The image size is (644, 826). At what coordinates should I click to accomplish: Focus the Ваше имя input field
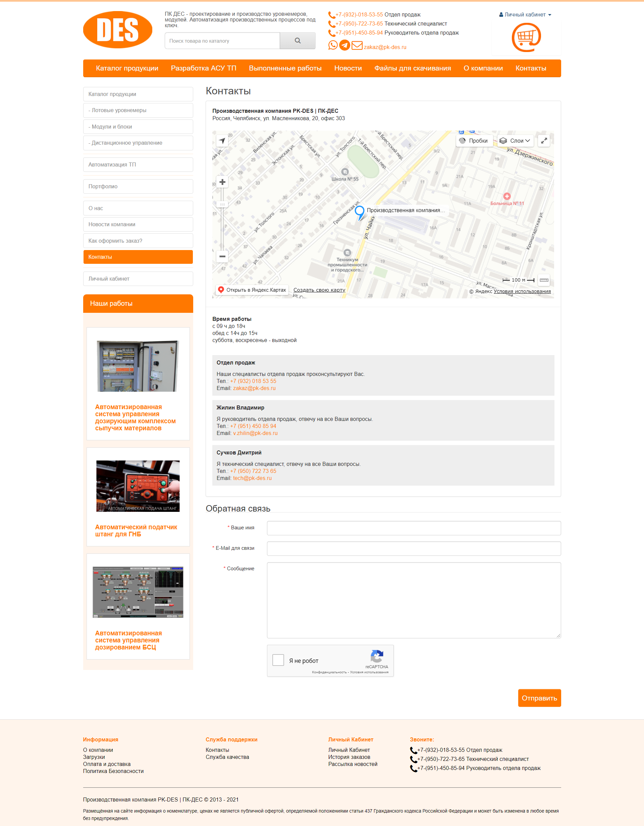pyautogui.click(x=414, y=528)
